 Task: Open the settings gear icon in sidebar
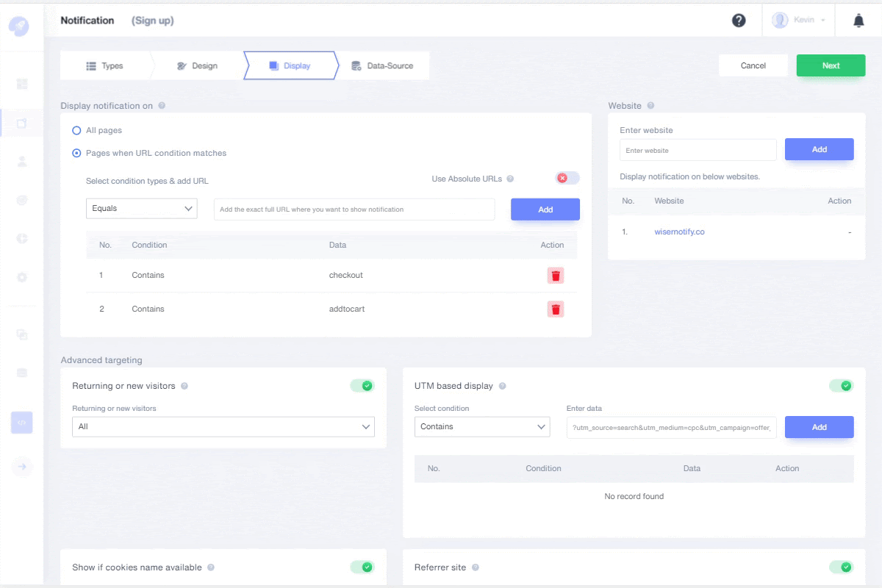click(22, 277)
